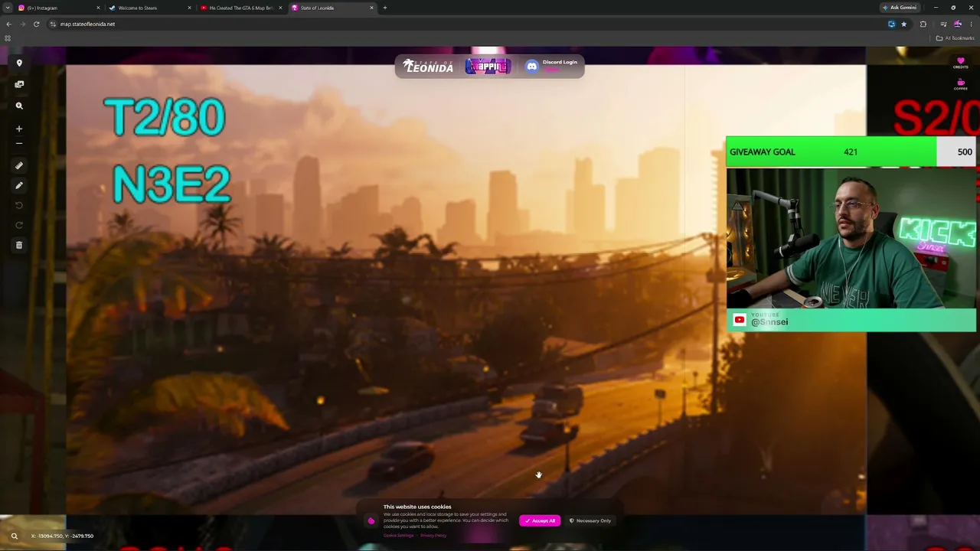Bookmark this page with the star icon
This screenshot has height=551, width=980.
tap(903, 24)
